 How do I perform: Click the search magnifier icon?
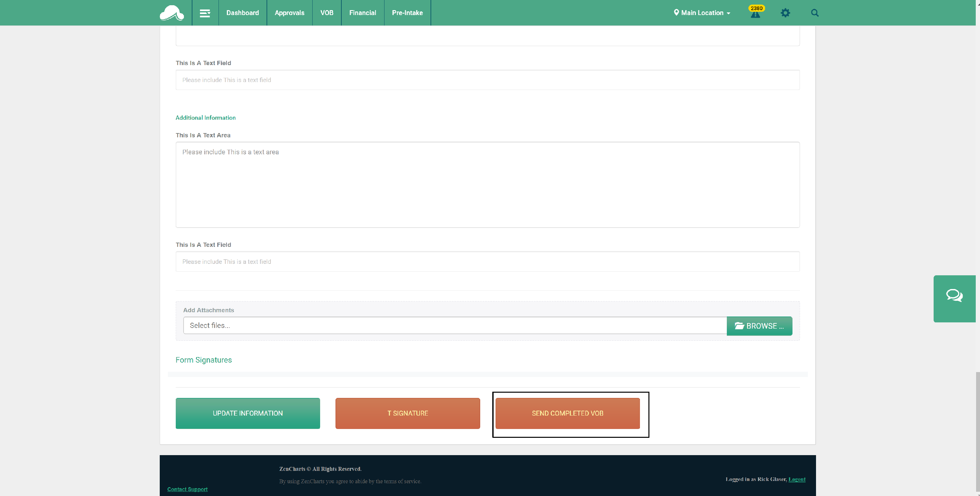[x=814, y=13]
